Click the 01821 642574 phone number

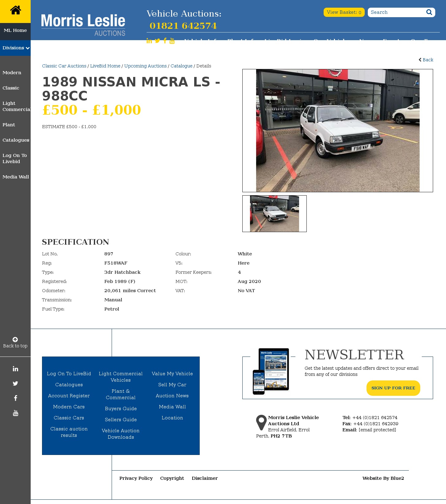[183, 26]
